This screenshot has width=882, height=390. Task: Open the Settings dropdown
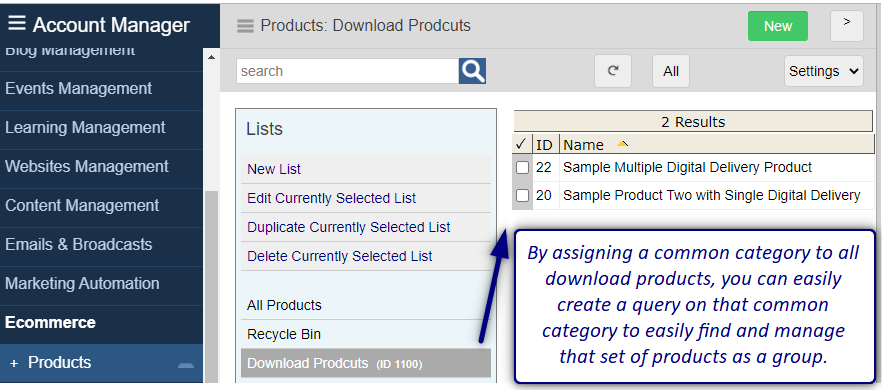pos(824,71)
